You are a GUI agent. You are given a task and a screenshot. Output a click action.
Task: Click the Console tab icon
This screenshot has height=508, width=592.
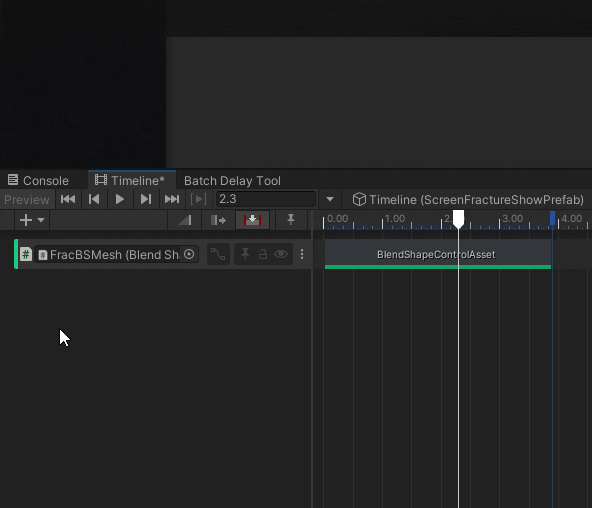click(13, 180)
